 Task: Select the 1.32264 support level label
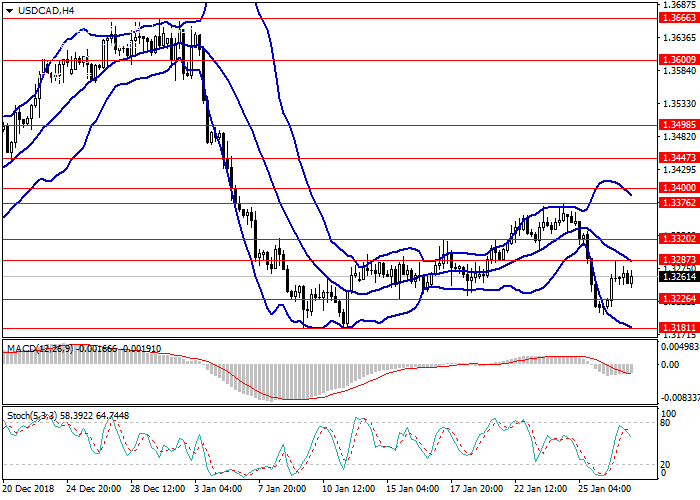(x=680, y=299)
